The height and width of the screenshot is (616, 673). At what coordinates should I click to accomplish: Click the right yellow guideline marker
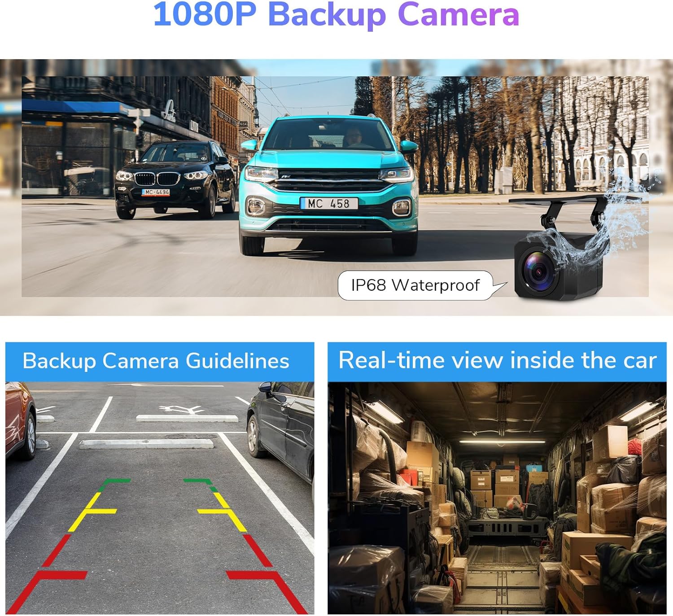tap(223, 511)
